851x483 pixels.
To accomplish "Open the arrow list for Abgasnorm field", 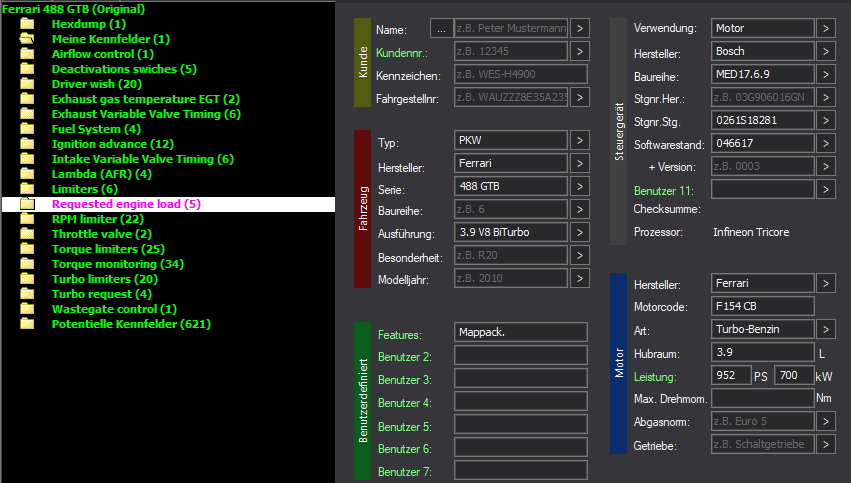I will (825, 421).
